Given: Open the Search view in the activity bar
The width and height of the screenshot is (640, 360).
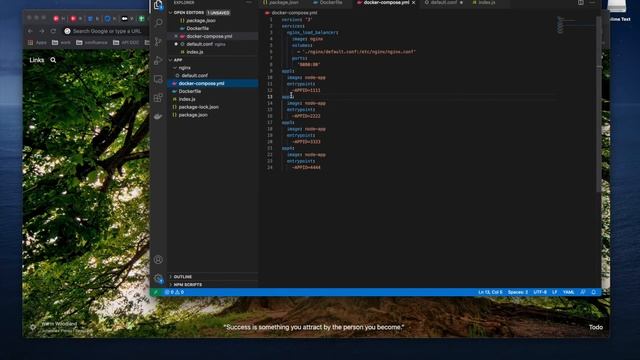Looking at the screenshot, I should [158, 22].
